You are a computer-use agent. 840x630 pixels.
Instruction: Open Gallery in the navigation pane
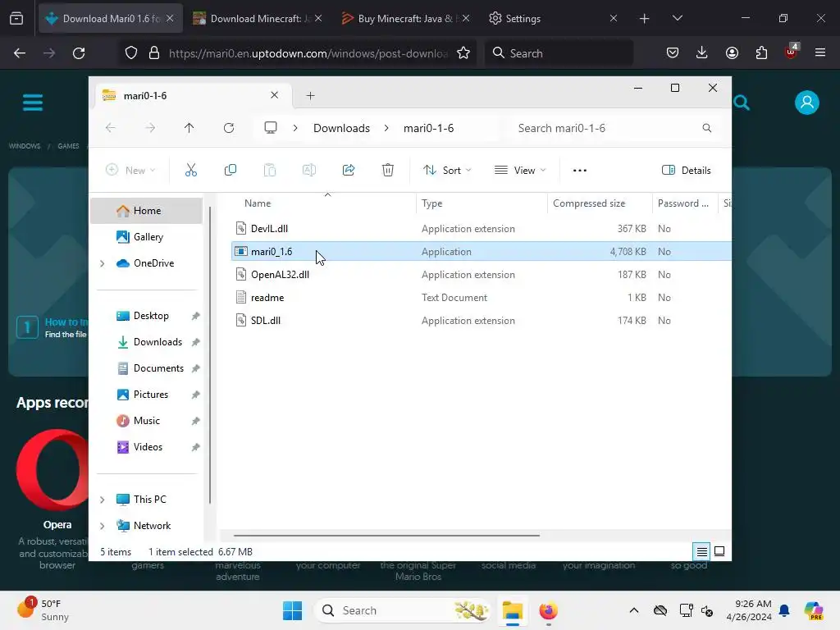click(146, 237)
